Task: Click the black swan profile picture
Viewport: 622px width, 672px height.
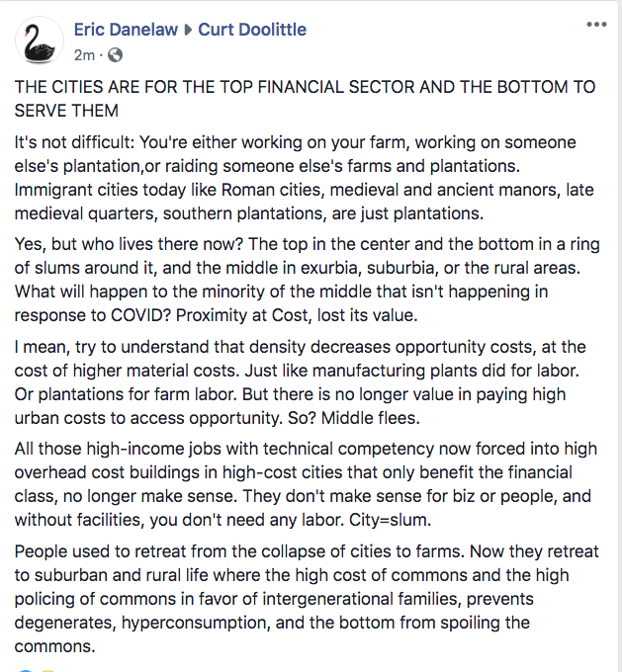Action: pos(40,41)
